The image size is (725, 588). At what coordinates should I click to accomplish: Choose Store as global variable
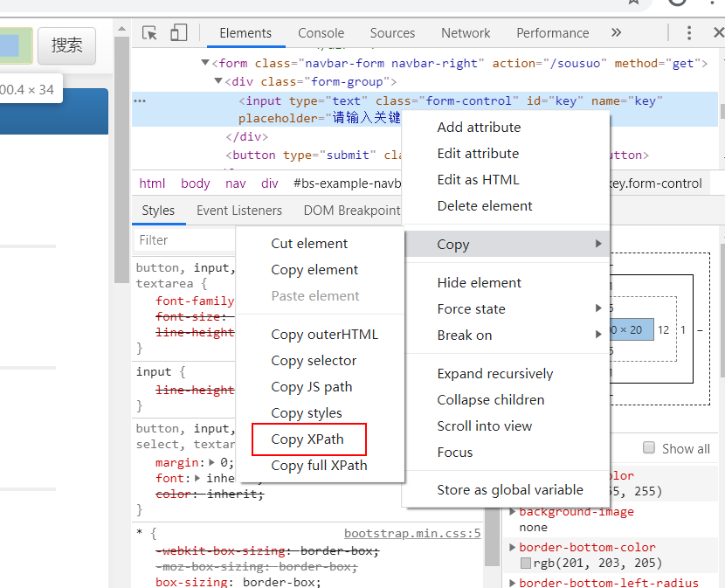pyautogui.click(x=510, y=490)
